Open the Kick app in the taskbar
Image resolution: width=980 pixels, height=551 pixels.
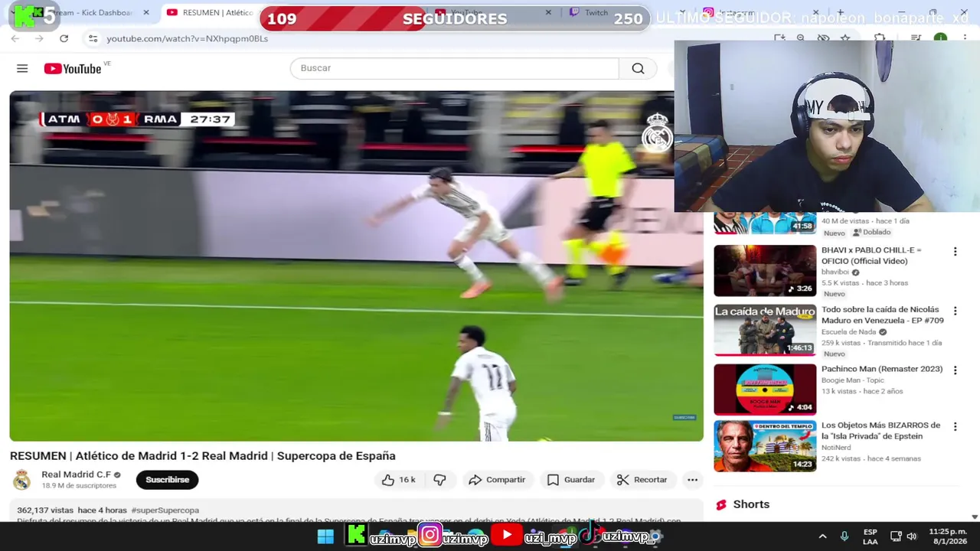click(356, 536)
